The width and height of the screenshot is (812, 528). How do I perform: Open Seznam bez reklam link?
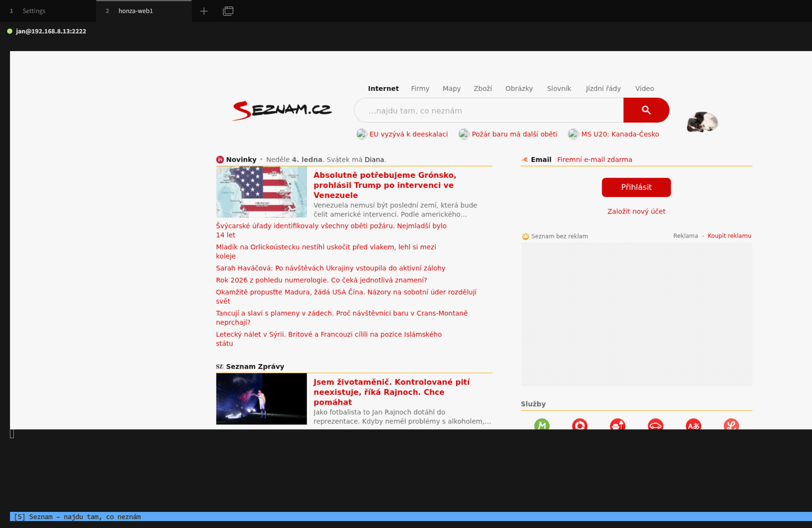coord(559,236)
